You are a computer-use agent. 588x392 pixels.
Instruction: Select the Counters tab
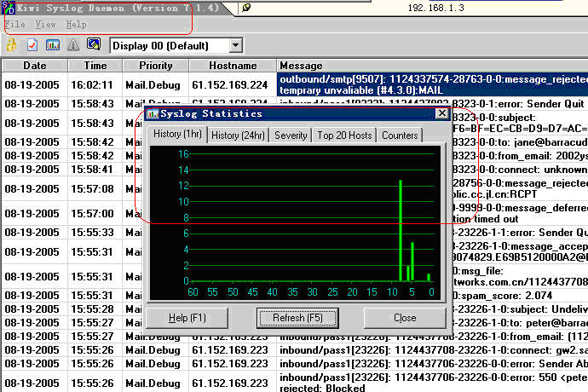click(400, 135)
